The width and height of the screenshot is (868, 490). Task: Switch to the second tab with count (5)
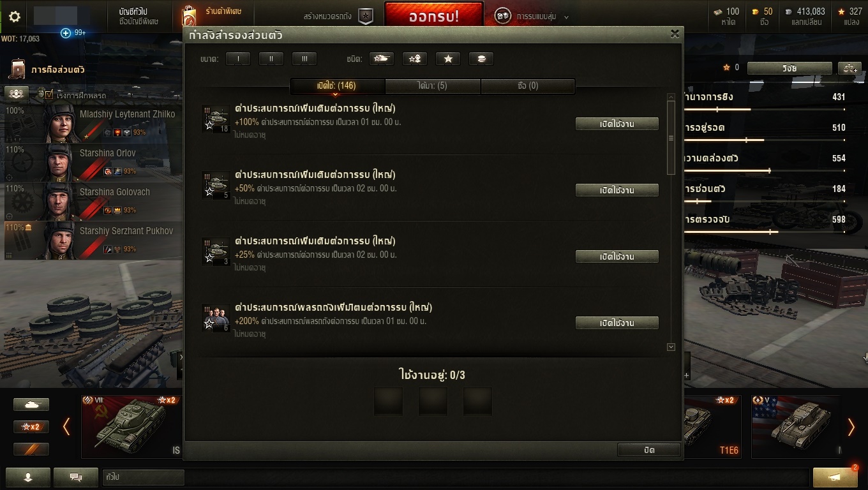pos(433,85)
